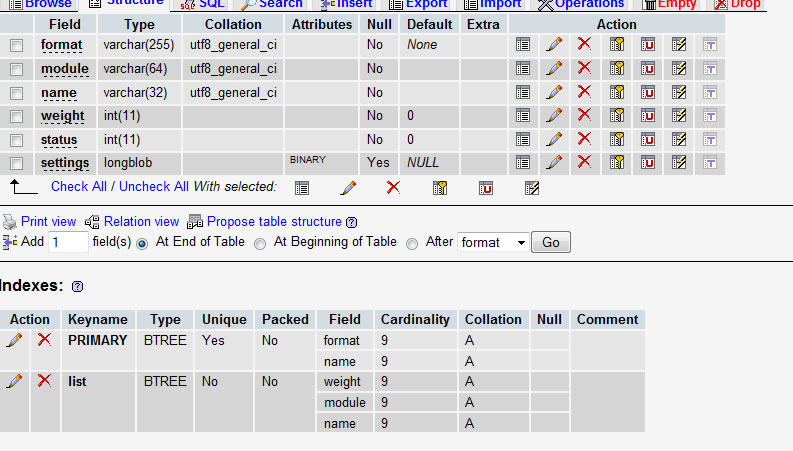Open the Export tab

click(x=418, y=4)
